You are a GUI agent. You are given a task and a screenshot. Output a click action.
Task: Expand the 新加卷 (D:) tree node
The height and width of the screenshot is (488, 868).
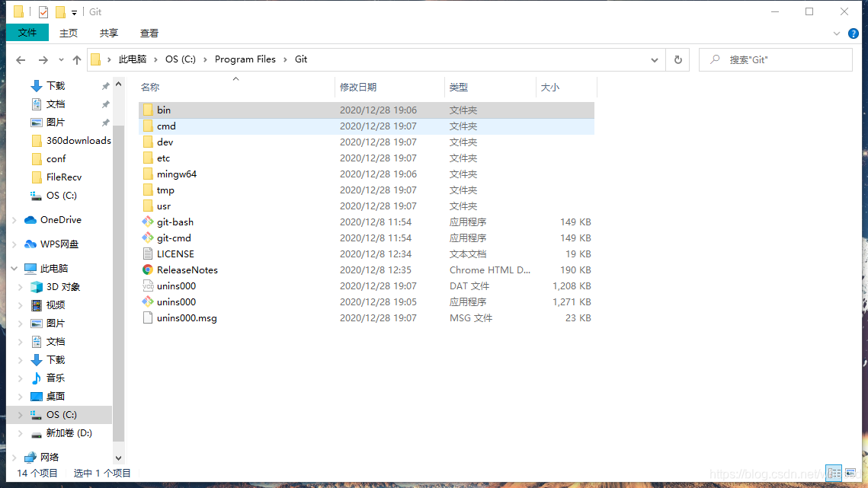point(21,432)
